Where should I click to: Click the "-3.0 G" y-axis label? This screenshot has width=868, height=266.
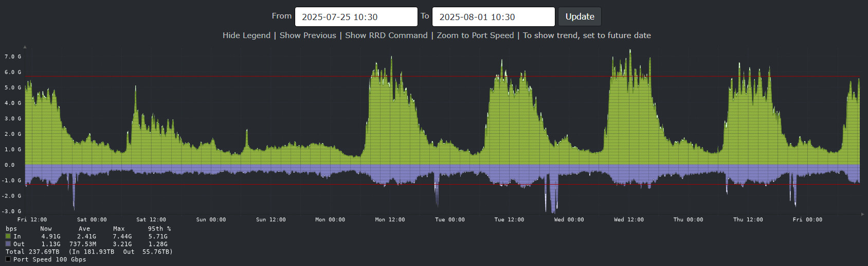[12, 211]
